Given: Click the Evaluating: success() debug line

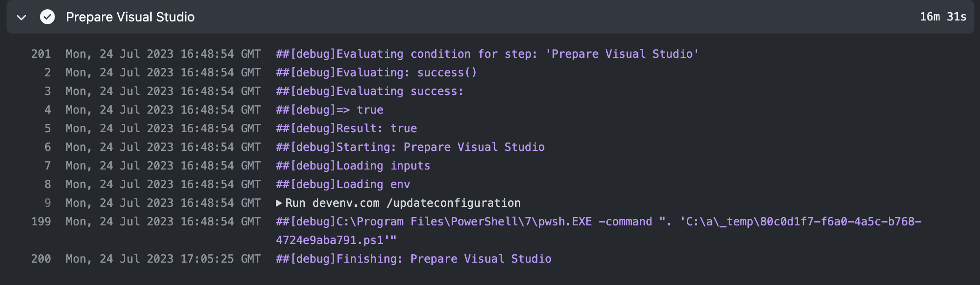Looking at the screenshot, I should 376,72.
